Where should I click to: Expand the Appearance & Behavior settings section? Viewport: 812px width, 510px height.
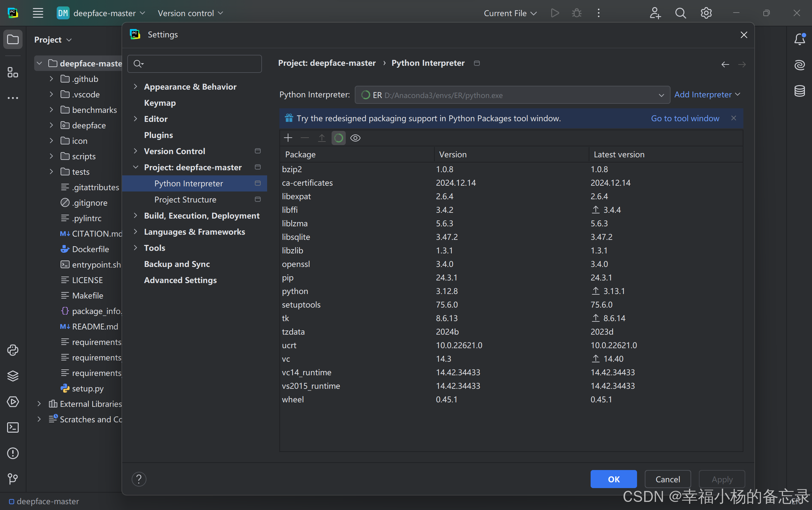click(136, 87)
